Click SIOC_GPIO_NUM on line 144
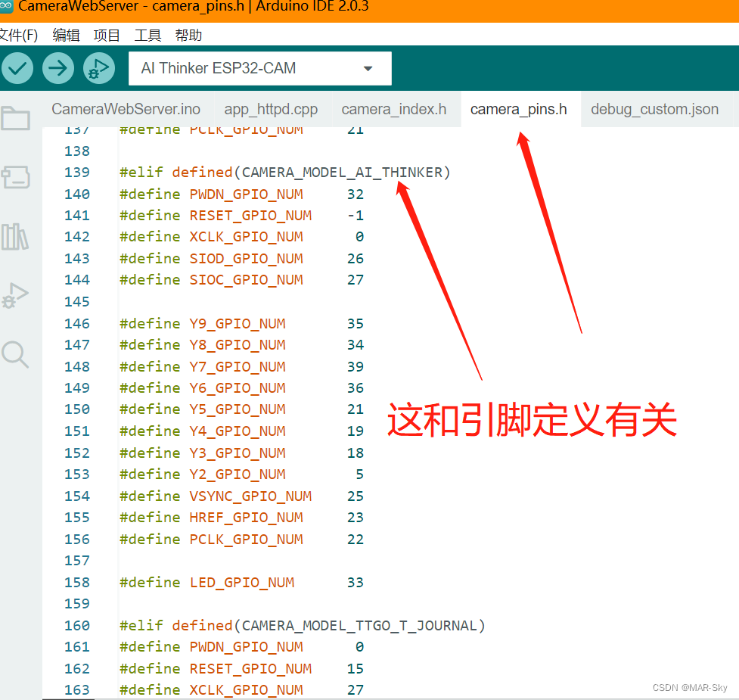The image size is (739, 700). pyautogui.click(x=246, y=279)
